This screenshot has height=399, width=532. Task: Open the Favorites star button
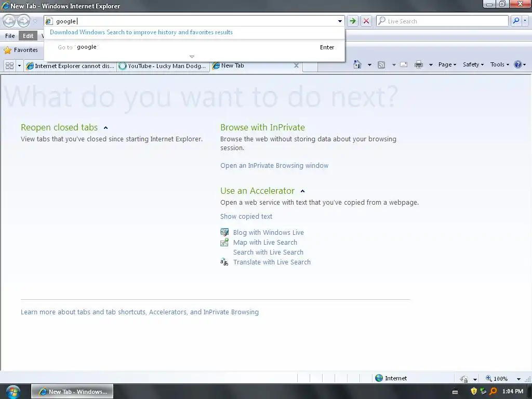21,50
